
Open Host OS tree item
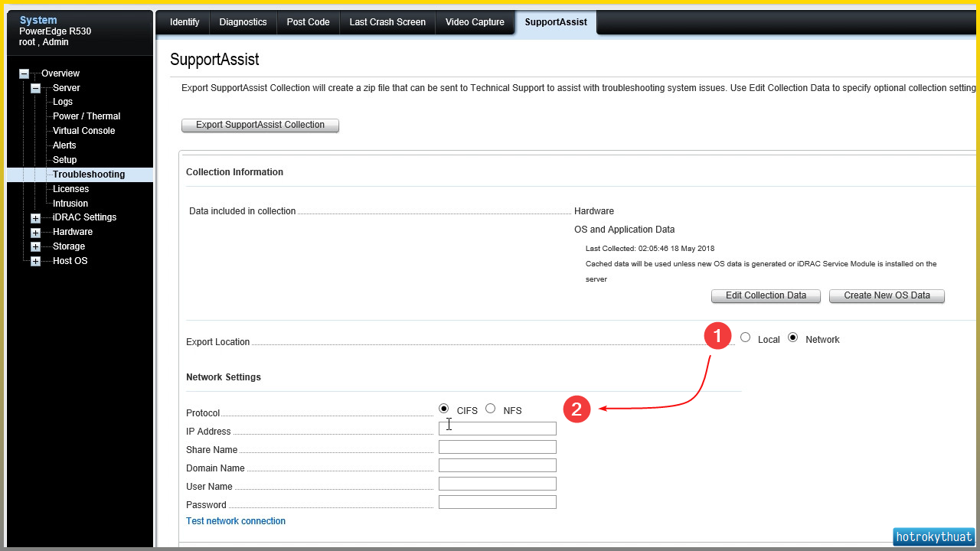(x=70, y=261)
